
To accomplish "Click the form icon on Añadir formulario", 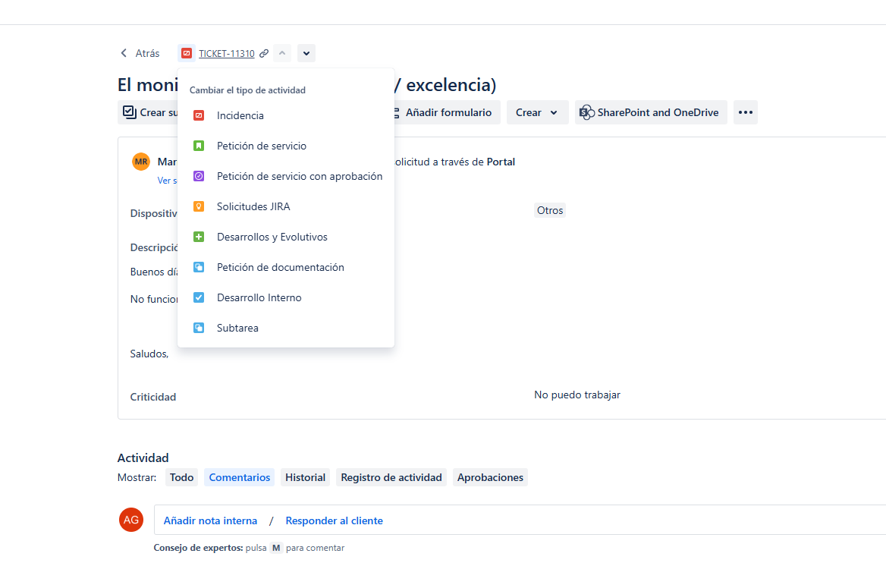I will coord(396,112).
